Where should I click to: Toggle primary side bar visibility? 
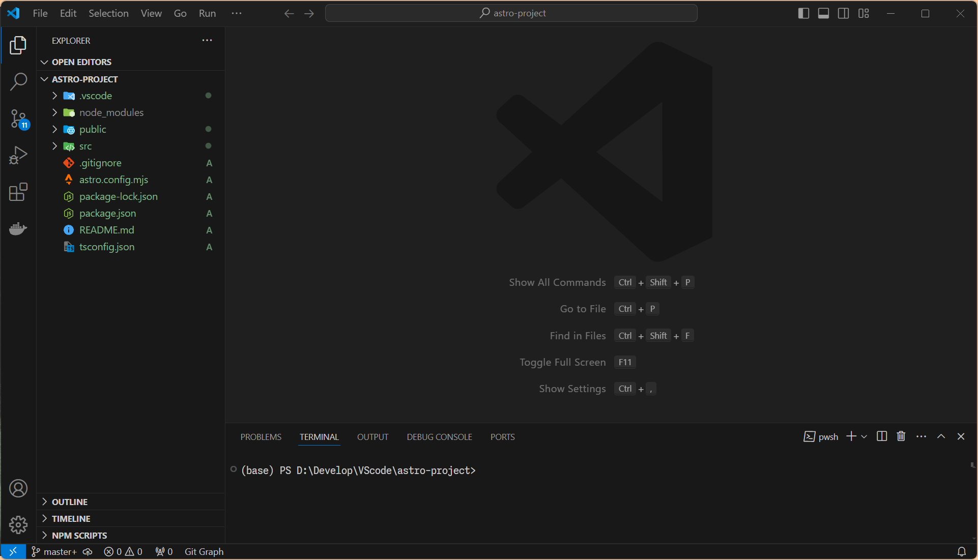(803, 13)
